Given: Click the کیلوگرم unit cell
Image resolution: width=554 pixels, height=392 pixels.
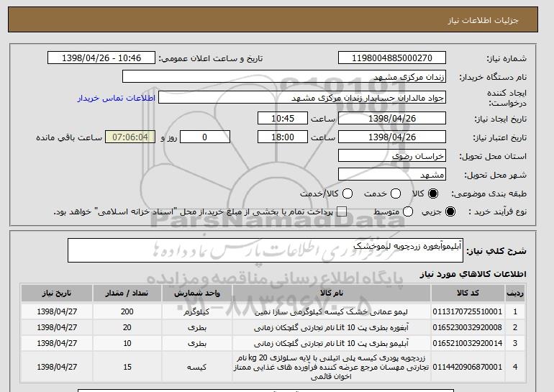Looking at the screenshot, I should tap(197, 312).
